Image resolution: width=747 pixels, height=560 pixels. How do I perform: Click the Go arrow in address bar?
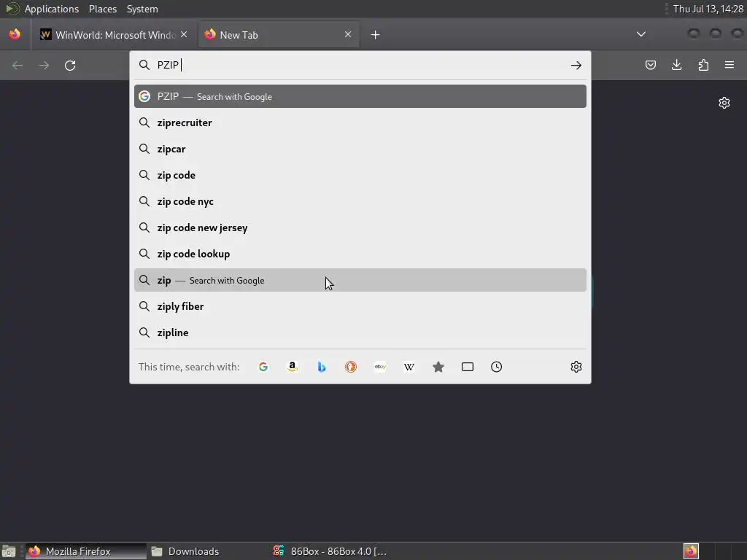pos(576,65)
